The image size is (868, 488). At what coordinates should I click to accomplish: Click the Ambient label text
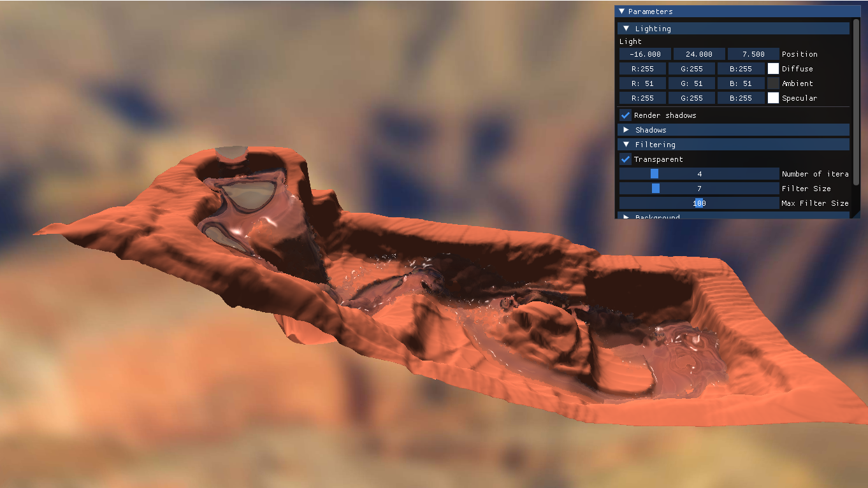point(797,83)
